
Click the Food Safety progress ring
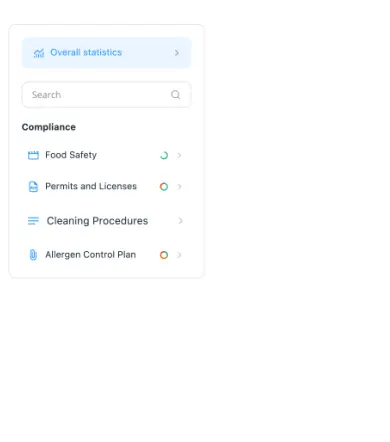[164, 155]
